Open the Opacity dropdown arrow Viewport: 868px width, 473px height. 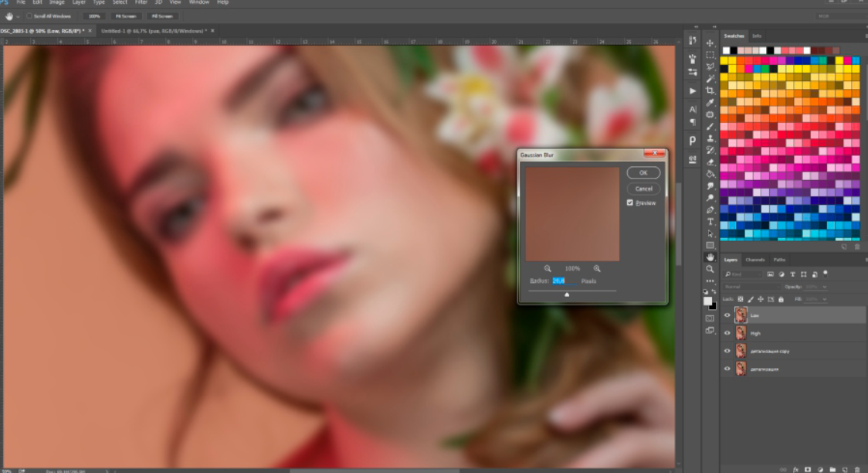pyautogui.click(x=824, y=287)
